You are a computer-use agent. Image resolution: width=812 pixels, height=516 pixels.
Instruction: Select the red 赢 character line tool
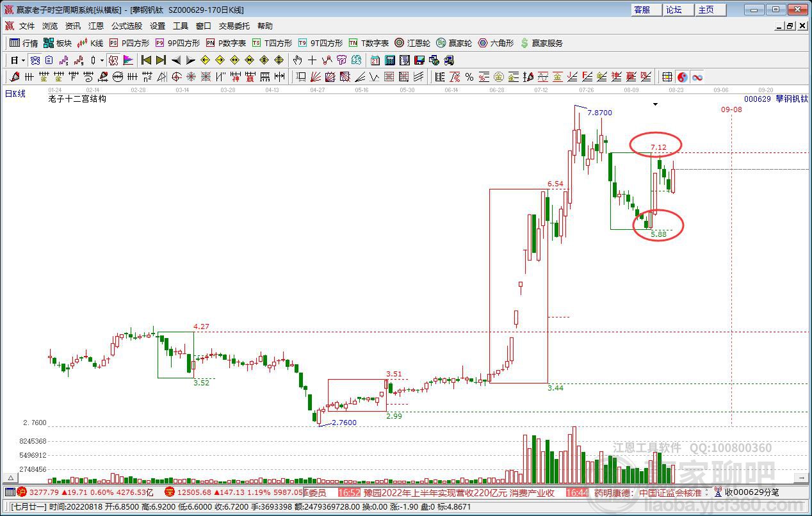click(630, 77)
